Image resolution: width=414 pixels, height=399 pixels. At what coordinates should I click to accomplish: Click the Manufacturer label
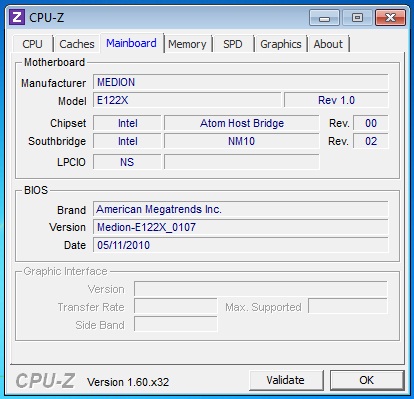point(53,83)
